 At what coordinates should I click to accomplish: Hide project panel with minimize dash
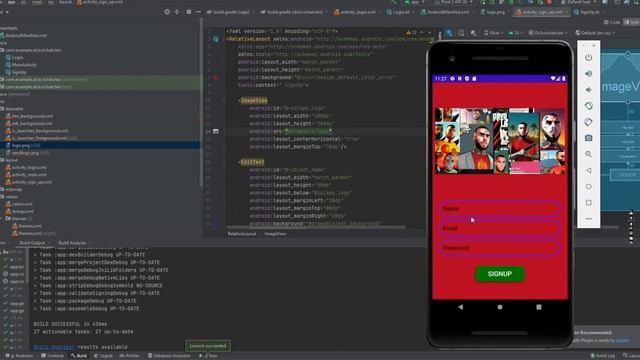click(x=198, y=12)
